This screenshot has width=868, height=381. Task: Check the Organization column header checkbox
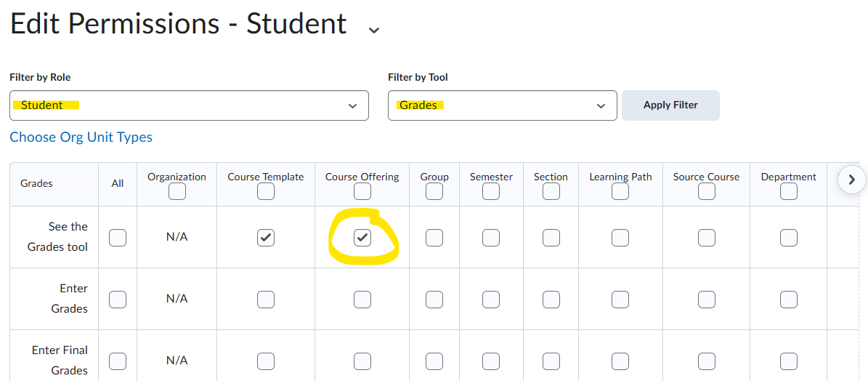pos(177,191)
